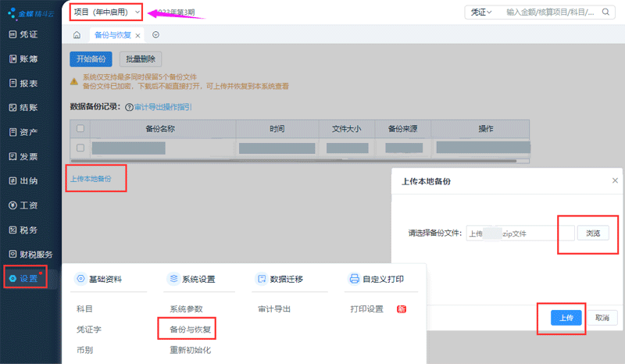Click the 批量删除 button
Image resolution: width=625 pixels, height=364 pixels.
[141, 59]
